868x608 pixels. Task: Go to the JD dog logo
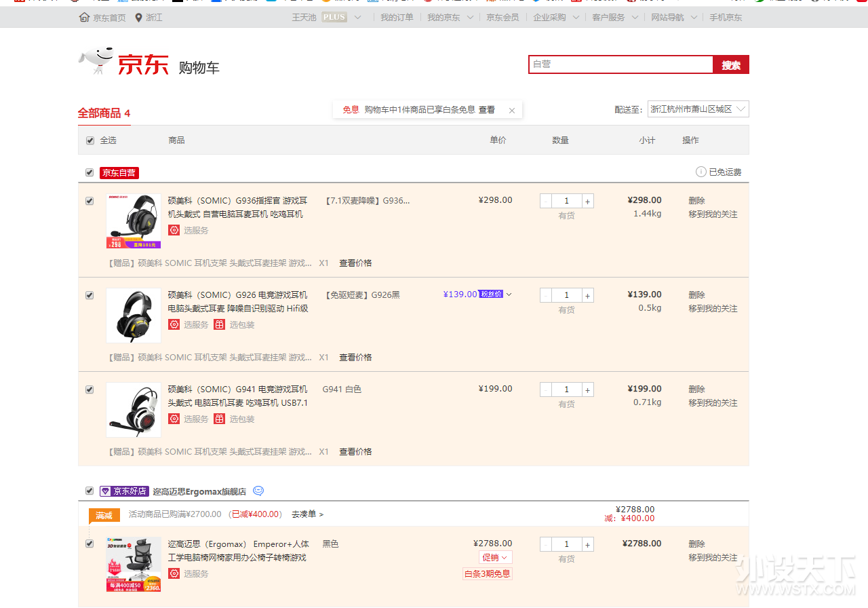[96, 61]
